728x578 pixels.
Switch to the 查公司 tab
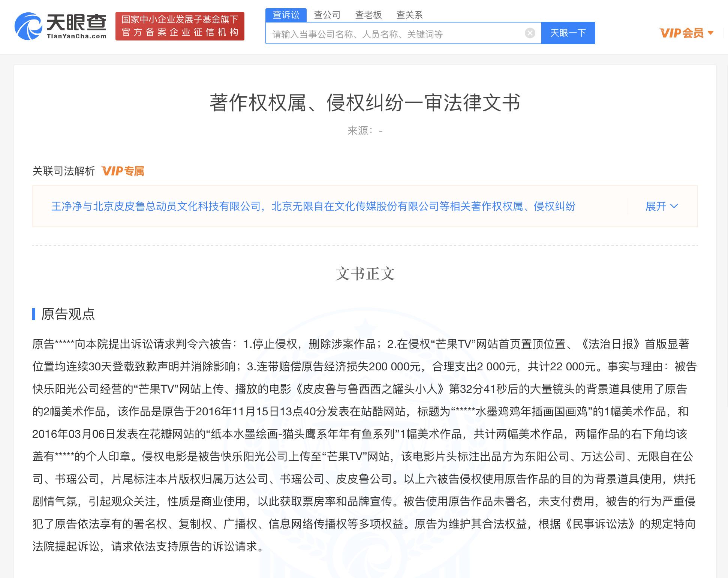coord(327,15)
